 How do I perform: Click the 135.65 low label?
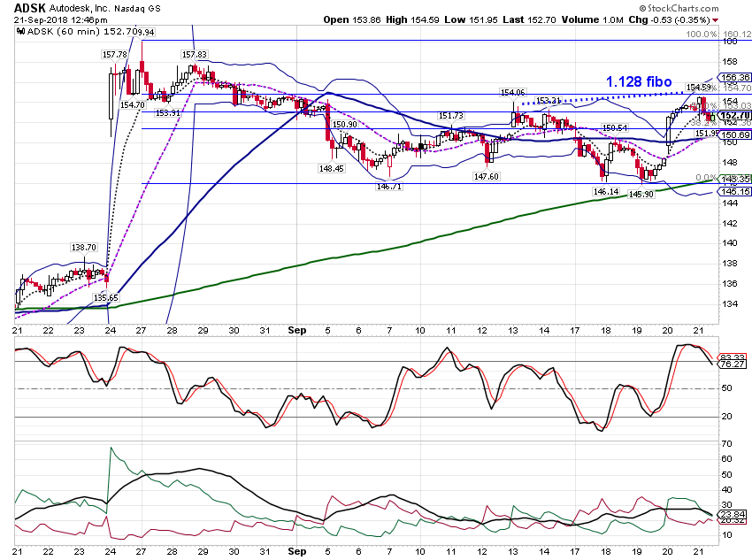(105, 298)
